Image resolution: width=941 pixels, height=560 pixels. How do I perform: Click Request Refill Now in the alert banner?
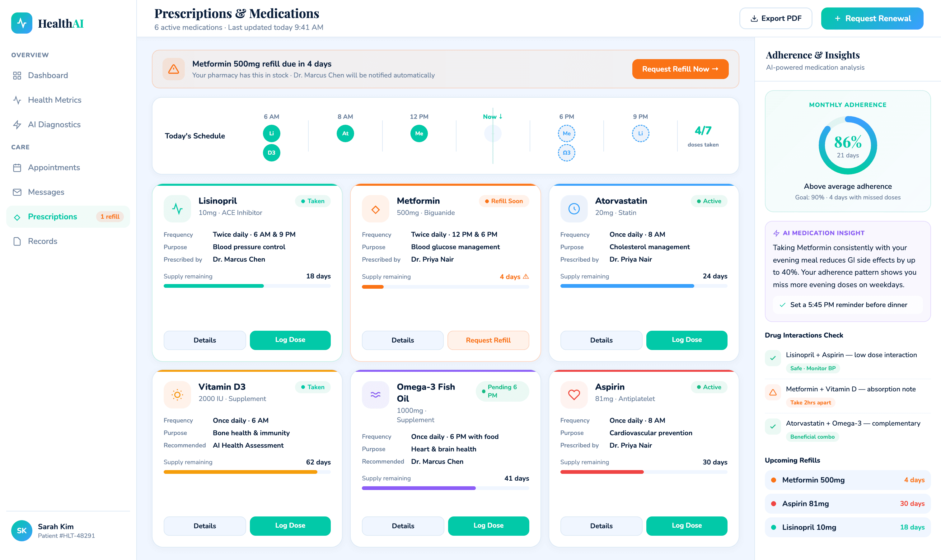(680, 69)
